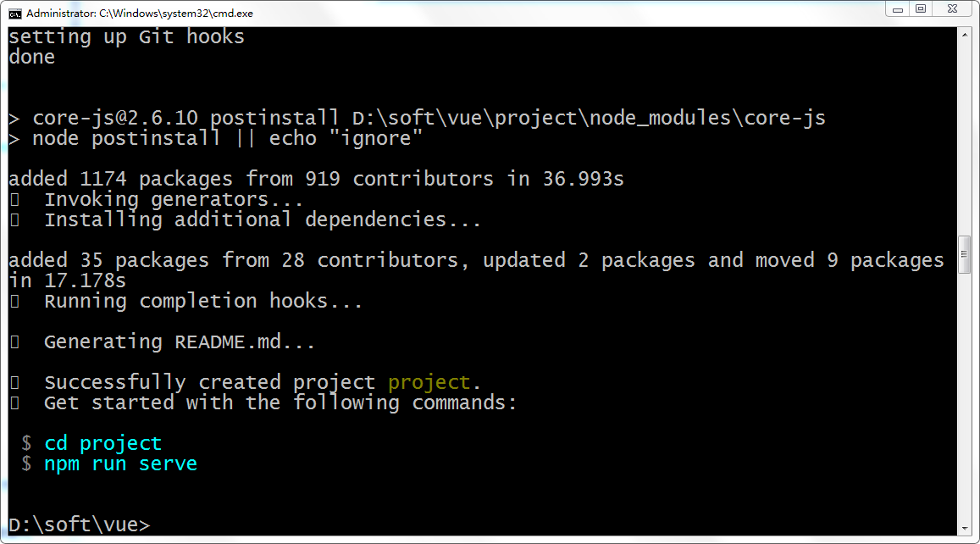Viewport: 980px width, 544px height.
Task: Maximize the cmd.exe window
Action: (x=921, y=9)
